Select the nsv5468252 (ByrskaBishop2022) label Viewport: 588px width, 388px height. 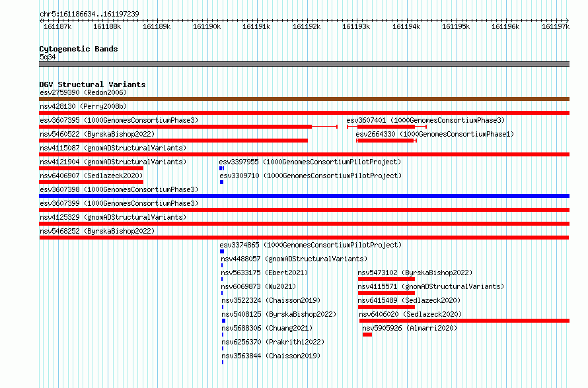click(97, 231)
